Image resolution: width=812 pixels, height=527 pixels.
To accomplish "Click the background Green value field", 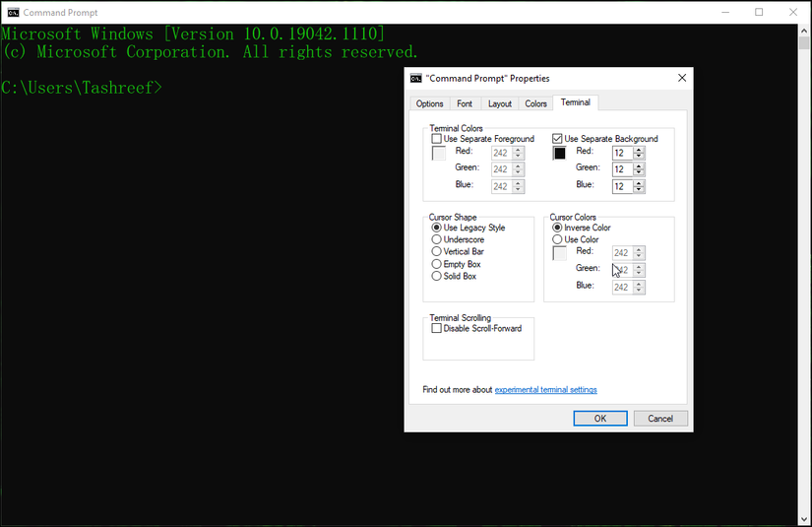I will pos(622,169).
